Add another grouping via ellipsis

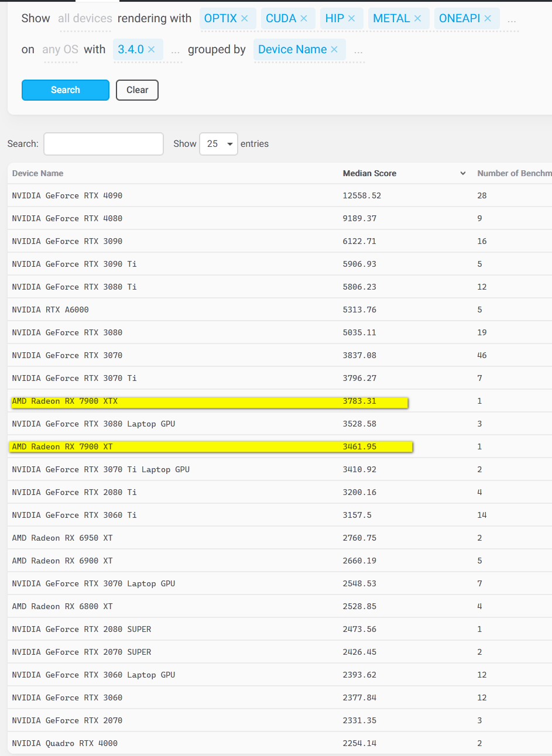pos(358,51)
